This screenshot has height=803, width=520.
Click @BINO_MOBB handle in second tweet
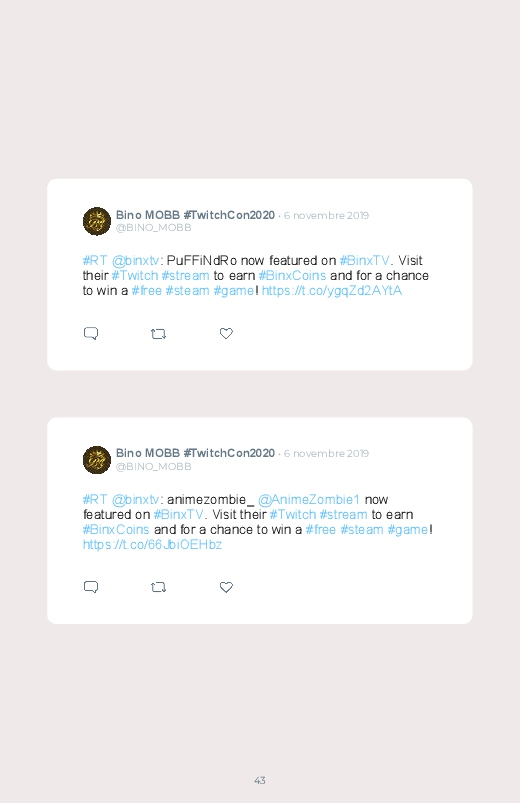point(154,467)
